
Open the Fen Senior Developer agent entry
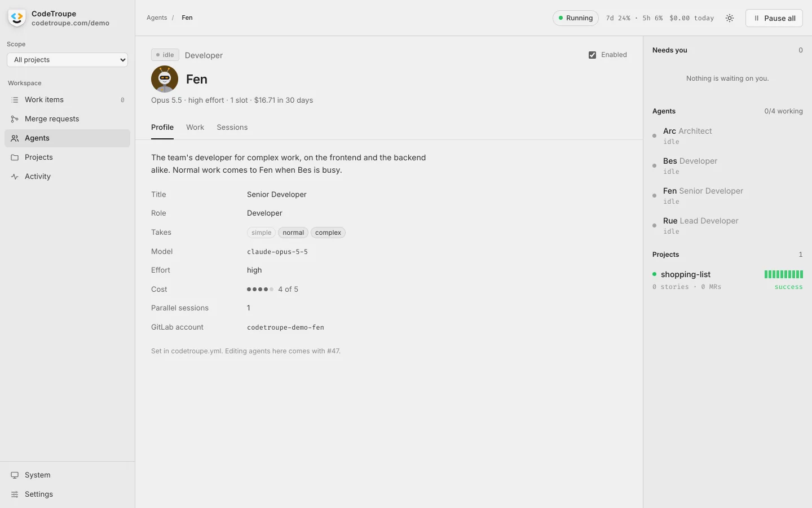pos(727,196)
